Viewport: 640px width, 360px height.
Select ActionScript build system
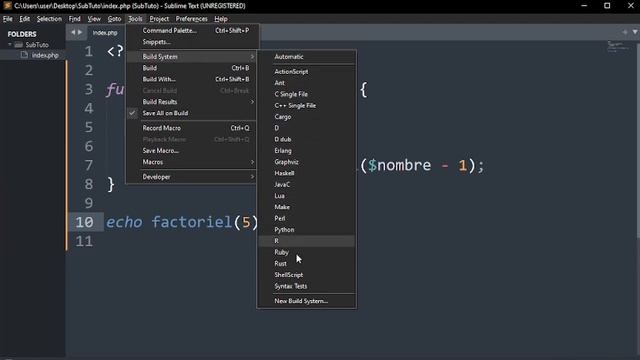[x=307, y=71]
